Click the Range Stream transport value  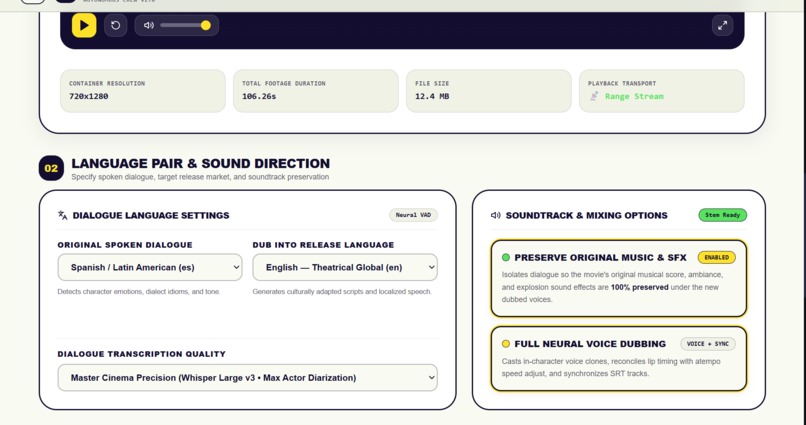[634, 96]
